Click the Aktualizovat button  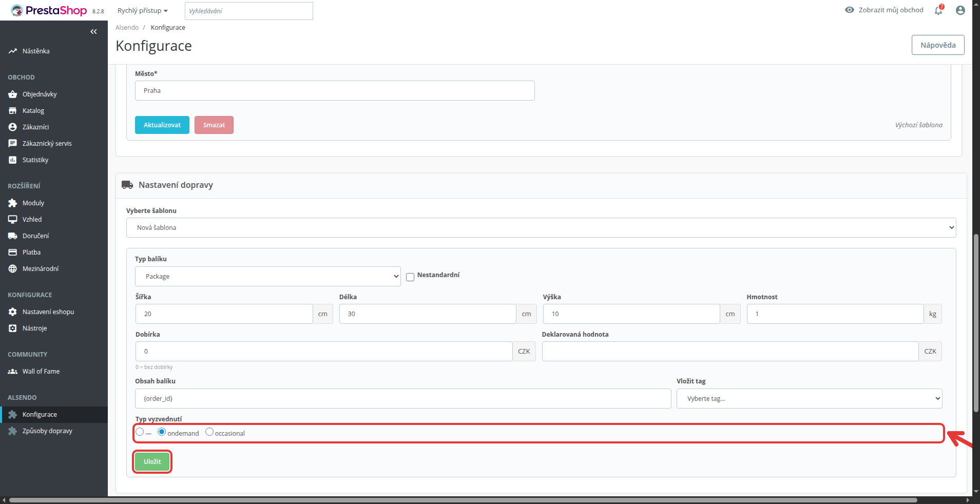point(162,125)
